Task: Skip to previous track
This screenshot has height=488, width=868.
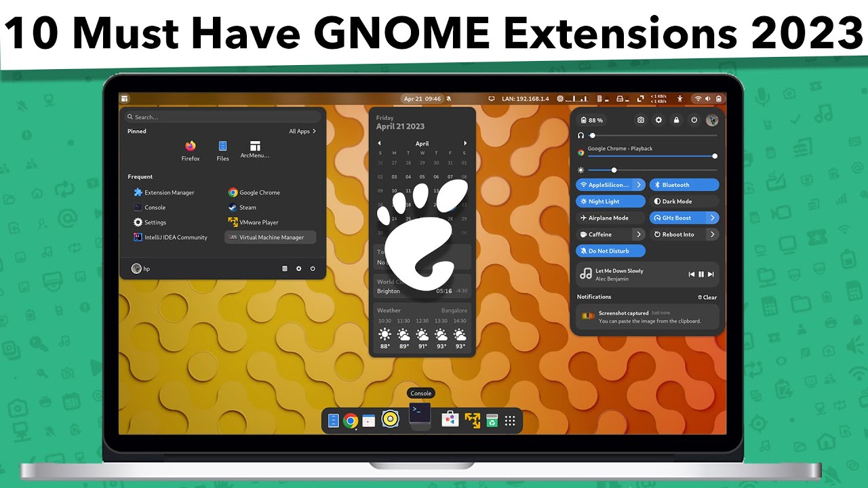Action: (692, 274)
